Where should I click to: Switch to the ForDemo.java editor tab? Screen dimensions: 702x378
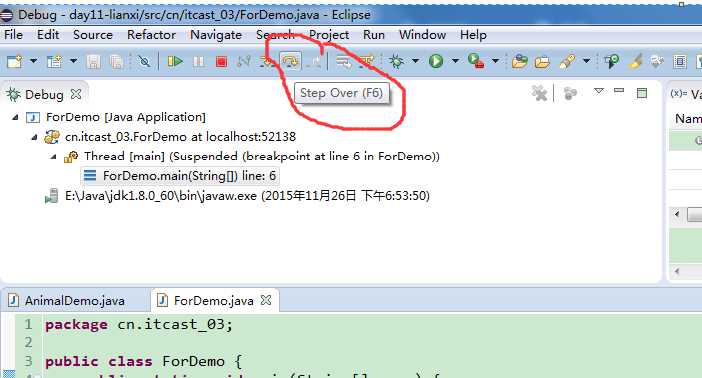[214, 301]
